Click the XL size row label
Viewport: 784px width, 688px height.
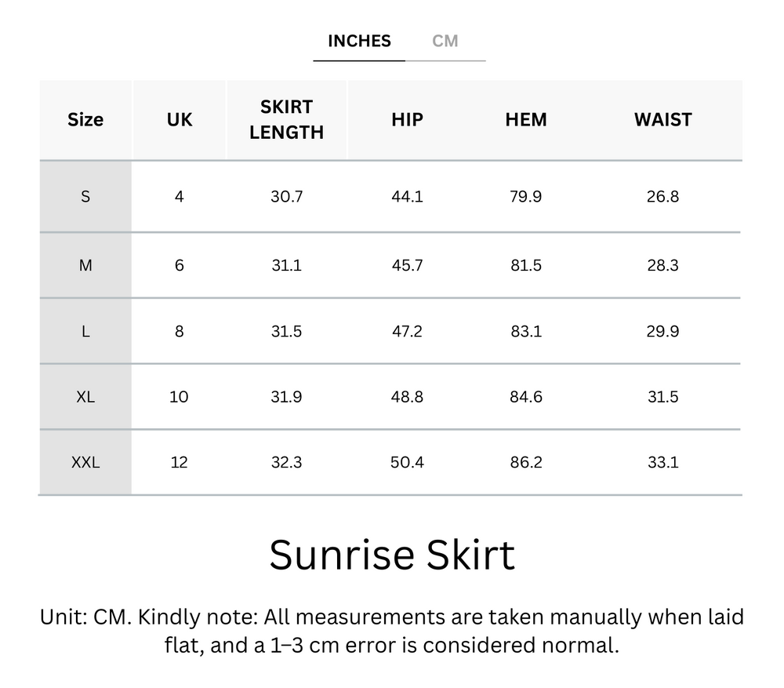85,397
